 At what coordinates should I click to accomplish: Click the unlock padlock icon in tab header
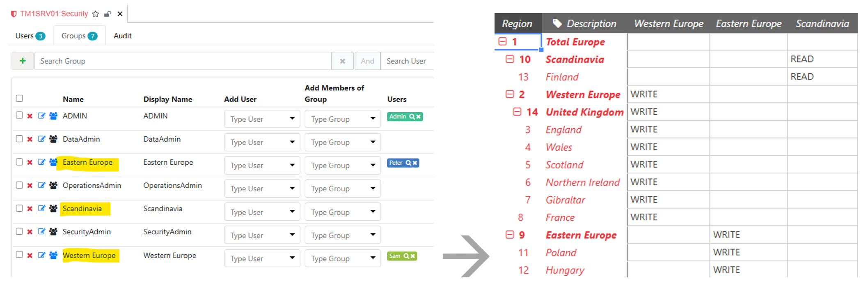point(108,14)
